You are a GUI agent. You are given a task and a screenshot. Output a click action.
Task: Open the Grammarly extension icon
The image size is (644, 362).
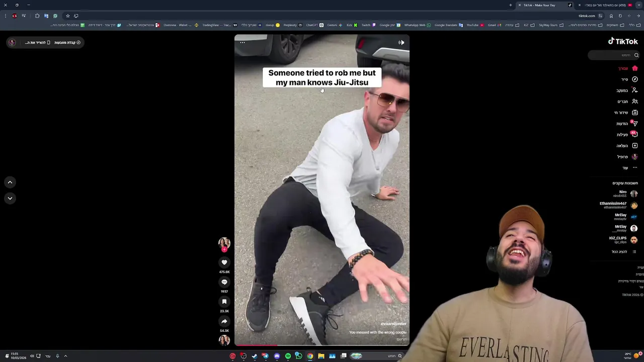[55, 16]
